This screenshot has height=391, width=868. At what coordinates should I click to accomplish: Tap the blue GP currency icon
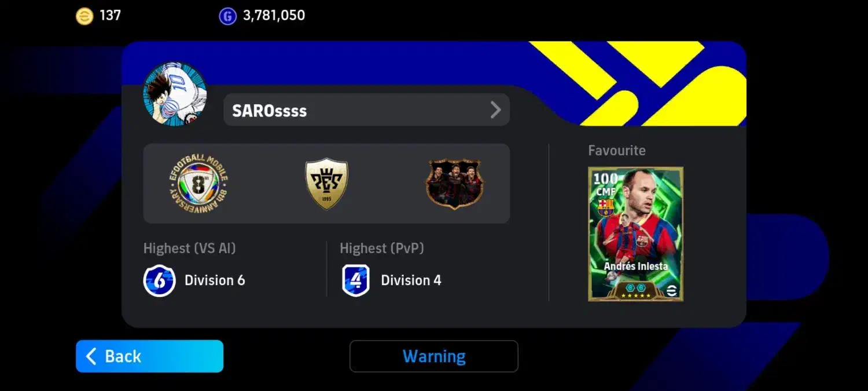click(228, 16)
